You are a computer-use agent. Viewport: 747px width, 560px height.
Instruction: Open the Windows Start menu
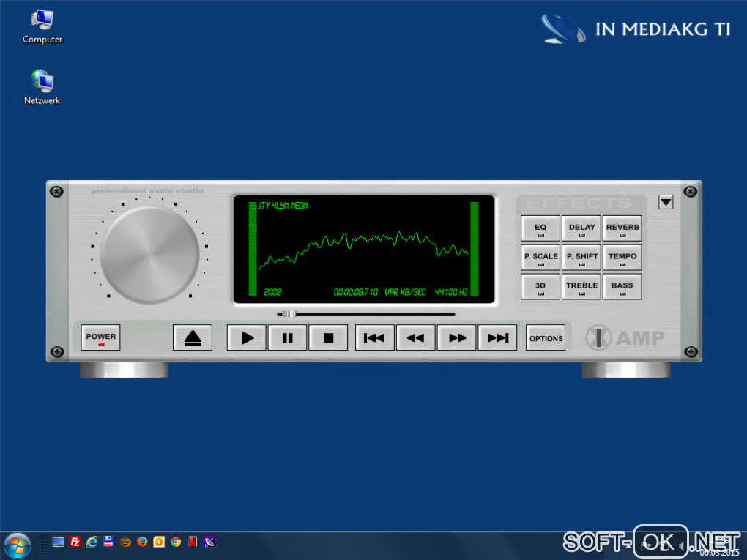tap(18, 545)
